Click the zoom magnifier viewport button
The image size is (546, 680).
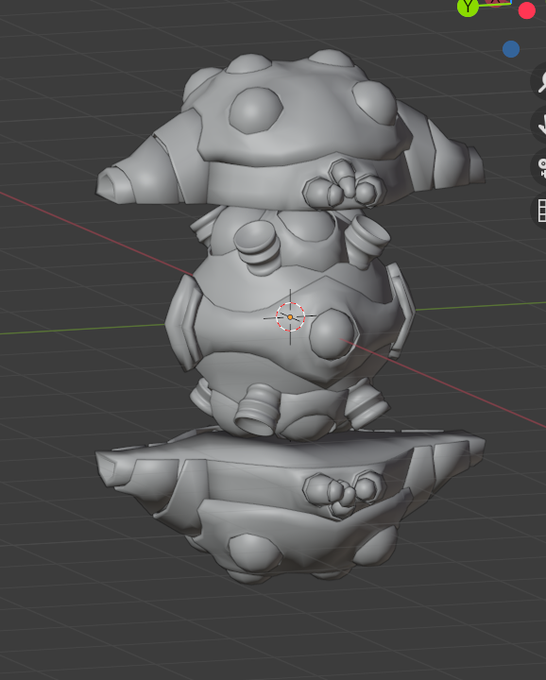coord(539,82)
